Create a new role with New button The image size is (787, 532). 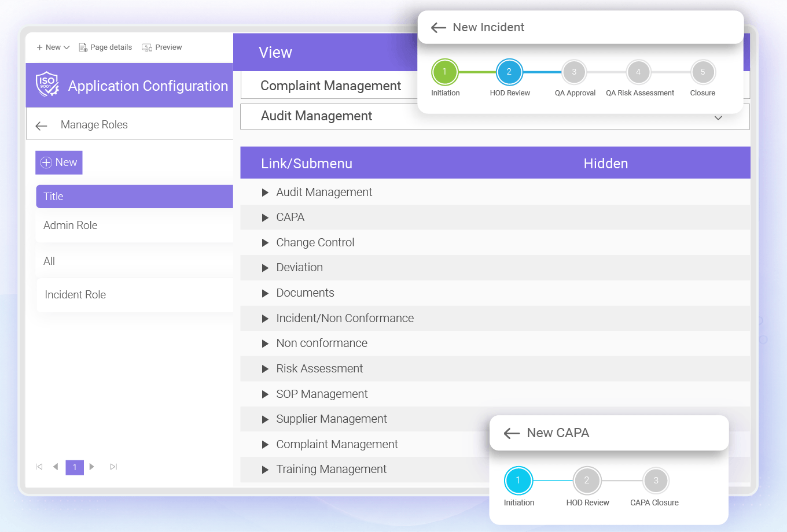click(x=59, y=162)
